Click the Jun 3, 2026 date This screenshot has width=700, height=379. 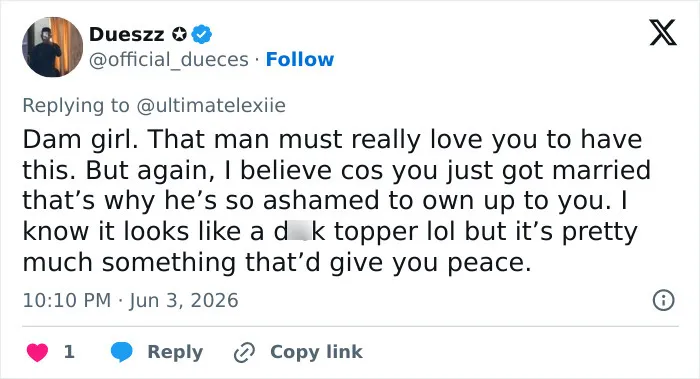(184, 300)
